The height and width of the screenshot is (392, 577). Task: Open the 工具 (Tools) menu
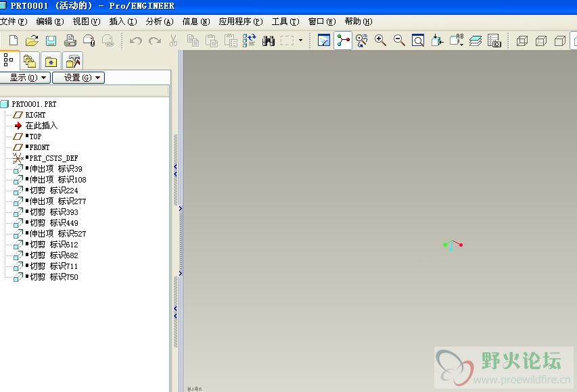point(285,22)
